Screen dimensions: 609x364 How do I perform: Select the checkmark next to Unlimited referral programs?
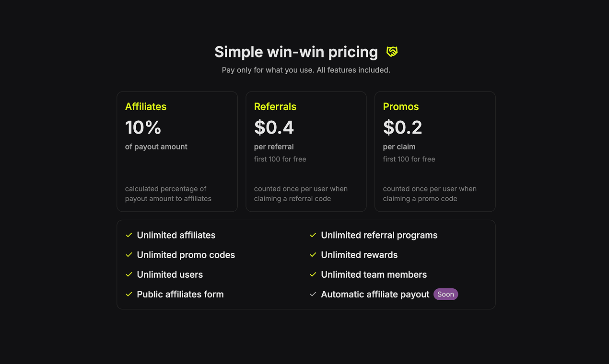[x=313, y=235]
